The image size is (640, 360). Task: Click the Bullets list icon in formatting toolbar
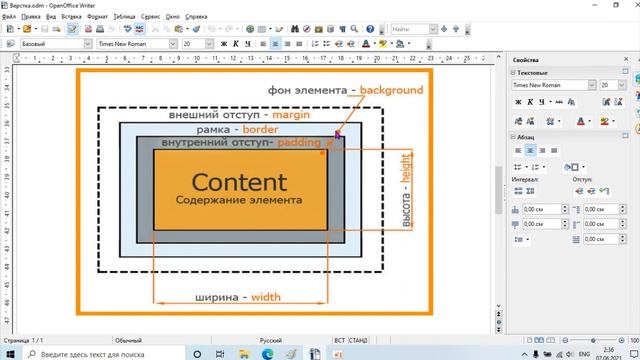click(x=327, y=44)
